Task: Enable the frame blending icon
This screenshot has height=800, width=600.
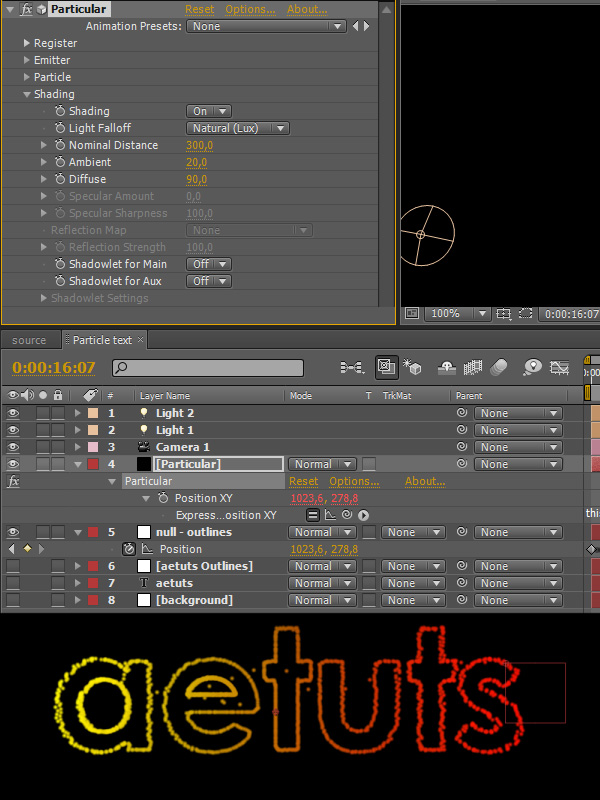Action: [472, 367]
